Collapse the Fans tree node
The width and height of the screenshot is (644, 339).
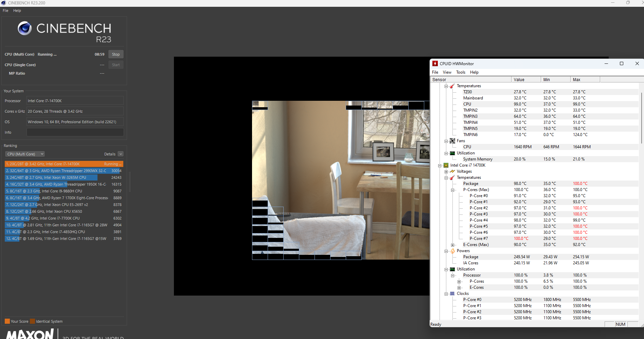pos(446,141)
